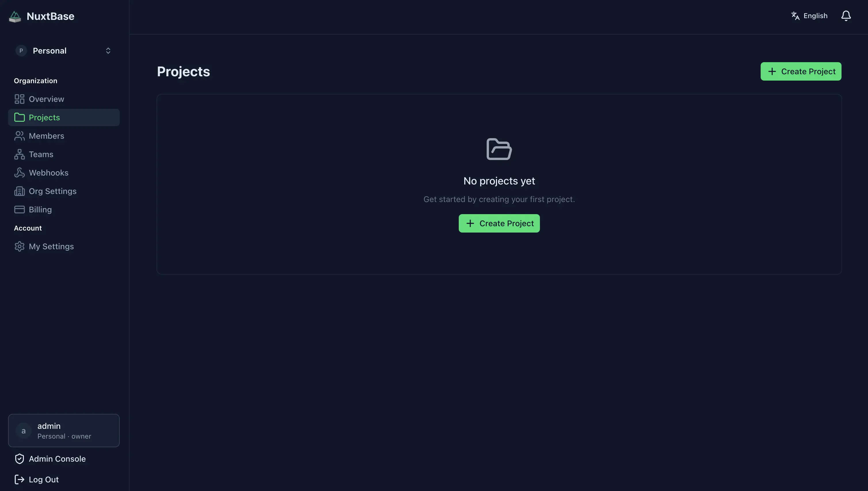Click the translate language icon
The image size is (868, 491).
(x=795, y=16)
